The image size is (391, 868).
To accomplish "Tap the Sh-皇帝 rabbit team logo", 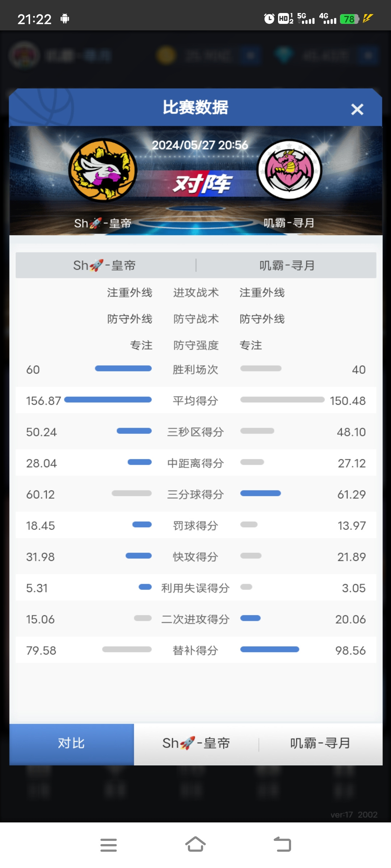I will [103, 170].
